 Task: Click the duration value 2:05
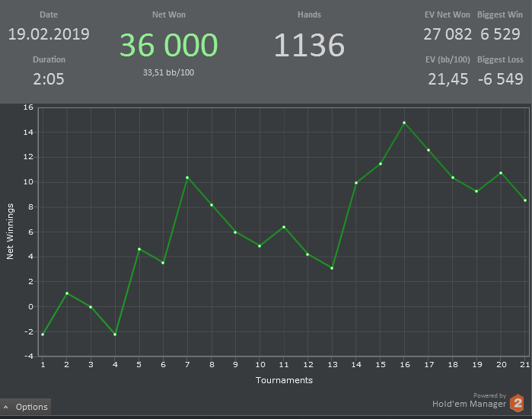coord(49,79)
